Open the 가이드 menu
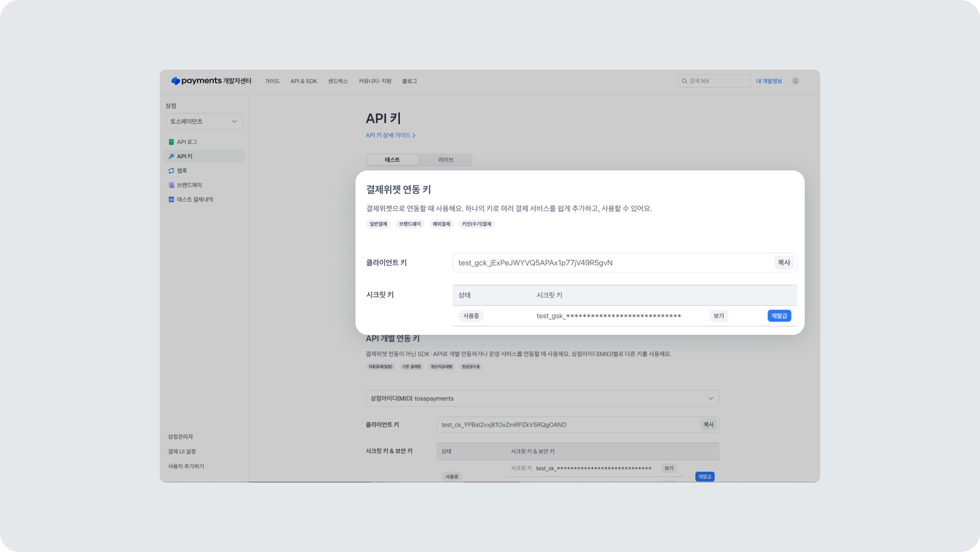 tap(272, 81)
